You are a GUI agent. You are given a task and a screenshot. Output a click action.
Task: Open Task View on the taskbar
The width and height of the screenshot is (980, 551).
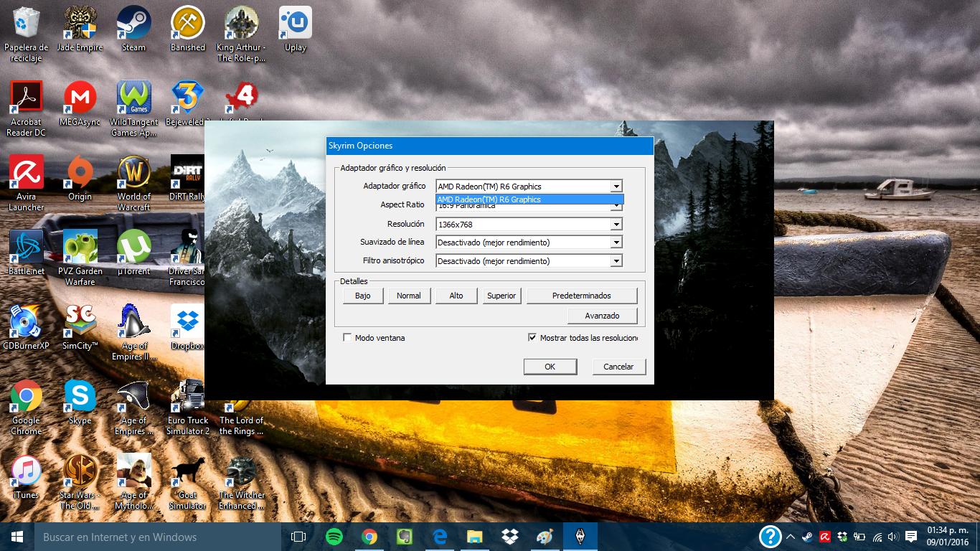[x=298, y=537]
